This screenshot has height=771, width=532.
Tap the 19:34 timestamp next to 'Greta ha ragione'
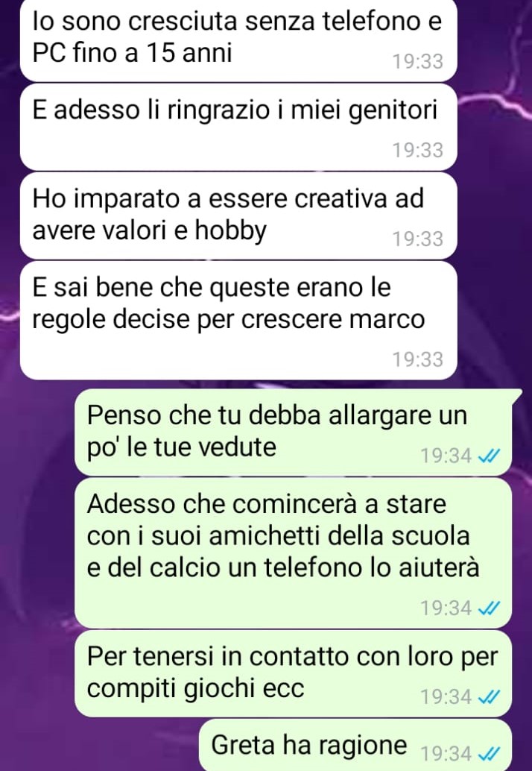click(x=446, y=753)
